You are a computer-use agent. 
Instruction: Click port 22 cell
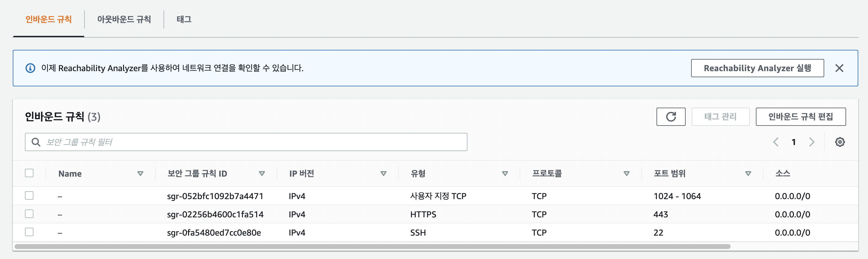click(x=658, y=232)
